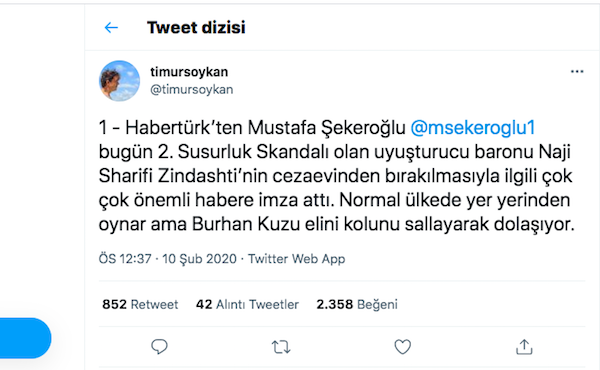Open the share tweet upload icon
The height and width of the screenshot is (370, 600).
click(x=524, y=347)
